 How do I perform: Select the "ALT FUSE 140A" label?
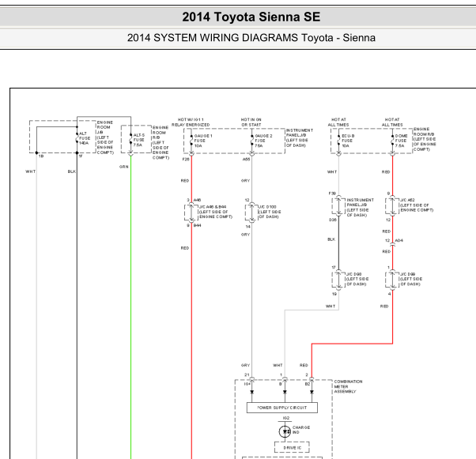85,138
